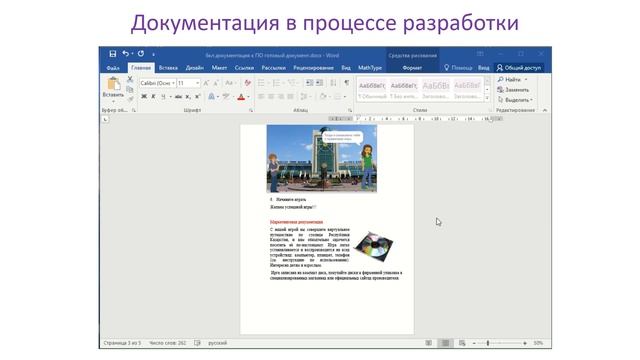Copy selection with the copy icon

coord(130,89)
